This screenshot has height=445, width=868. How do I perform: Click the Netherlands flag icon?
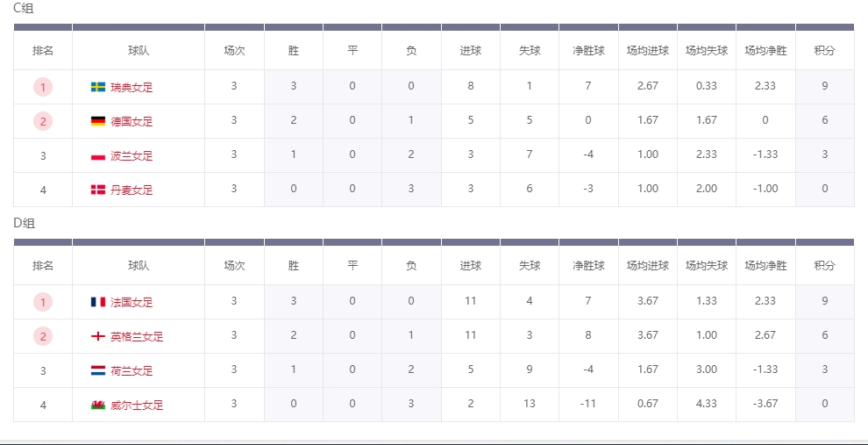point(98,371)
